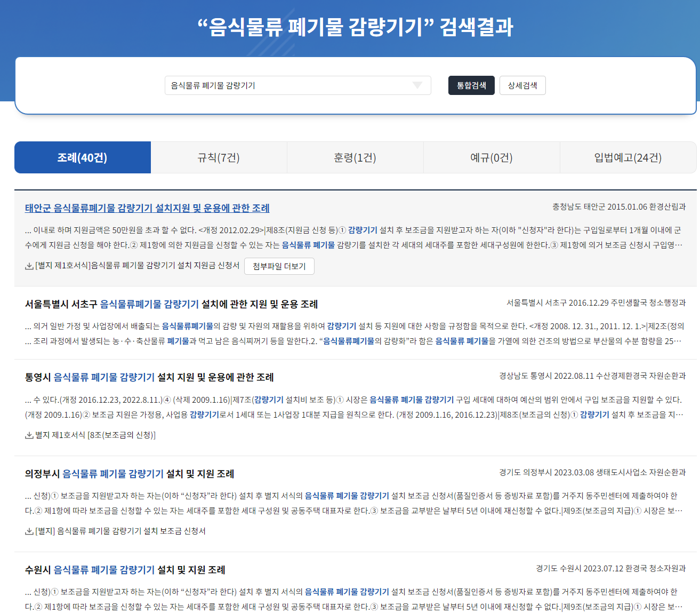Screen dimensions: 700x613
Task: Open the 의정부시 감량기기 설치 및 지원 조례
Action: coord(131,474)
